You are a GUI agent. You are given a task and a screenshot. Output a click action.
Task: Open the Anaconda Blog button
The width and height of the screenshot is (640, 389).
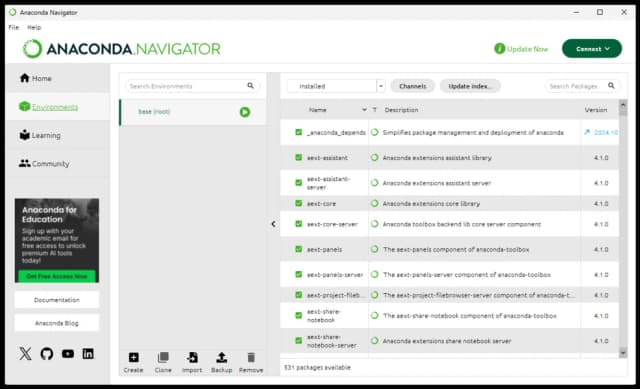click(x=57, y=323)
